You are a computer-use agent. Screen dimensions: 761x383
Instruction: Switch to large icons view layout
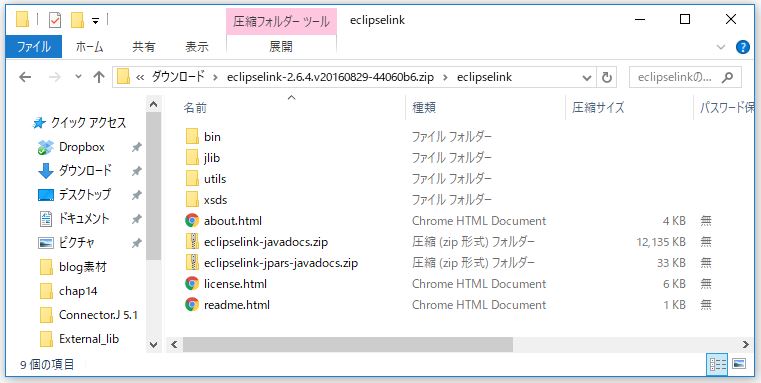[738, 364]
